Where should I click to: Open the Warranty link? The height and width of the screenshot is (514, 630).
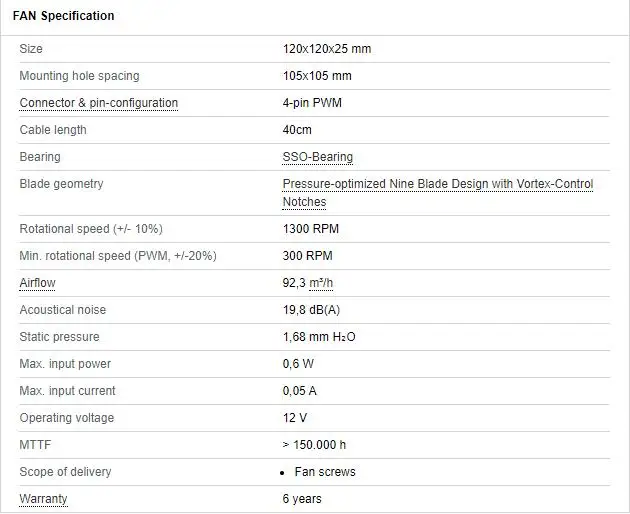[43, 498]
